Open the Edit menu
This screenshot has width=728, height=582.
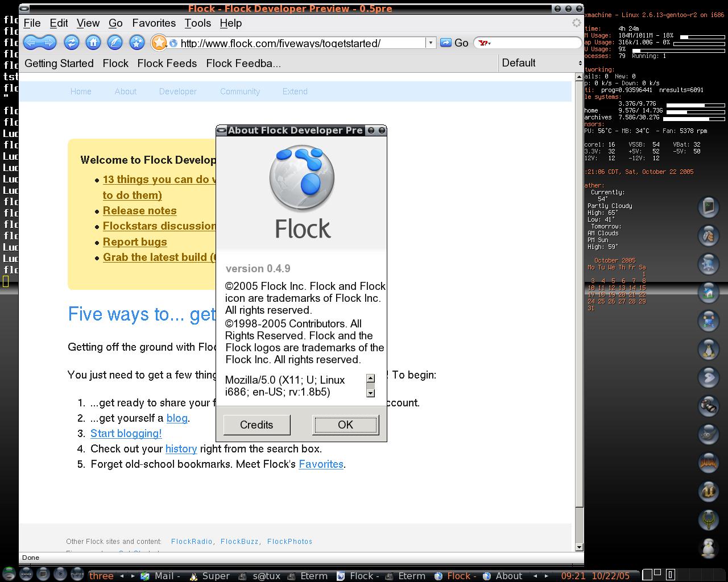[x=59, y=23]
